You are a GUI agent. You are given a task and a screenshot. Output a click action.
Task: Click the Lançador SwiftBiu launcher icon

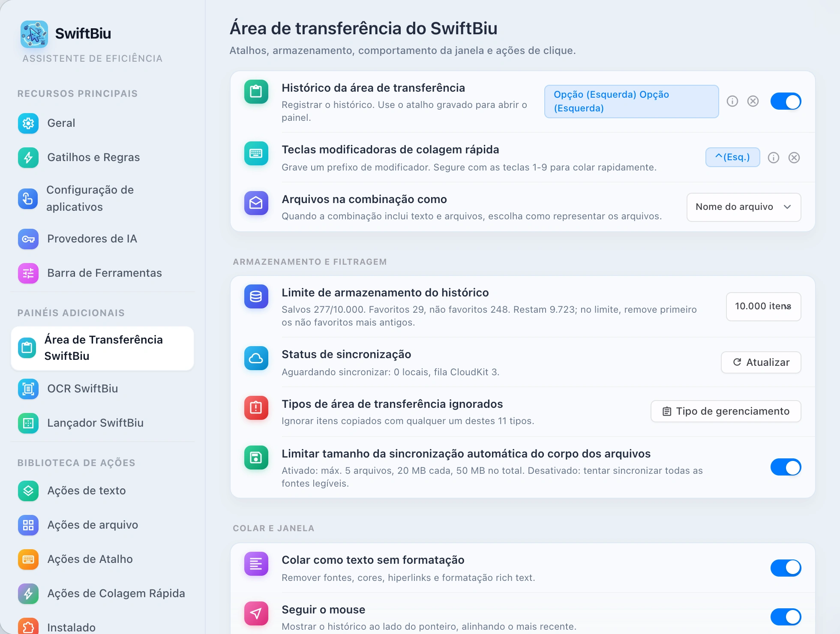[x=28, y=423]
